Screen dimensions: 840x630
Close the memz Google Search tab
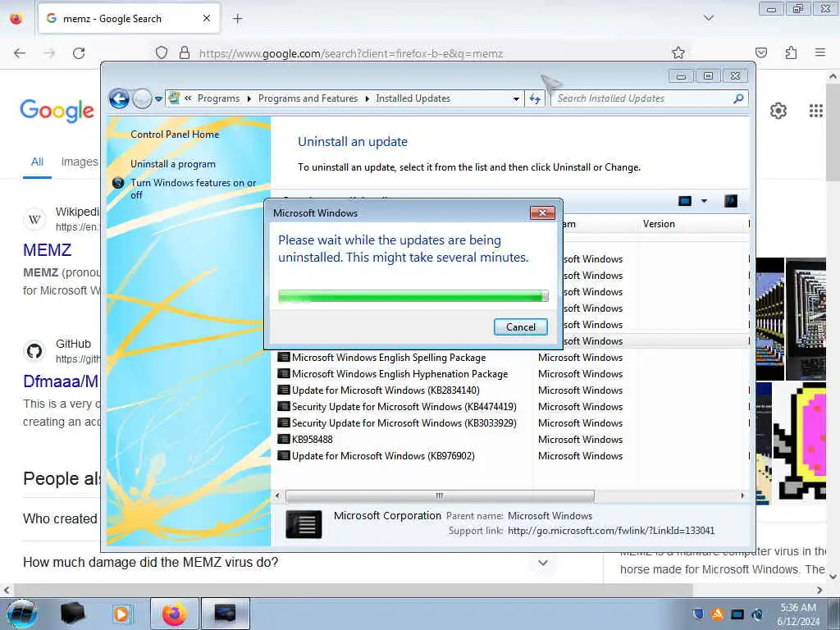(x=207, y=18)
